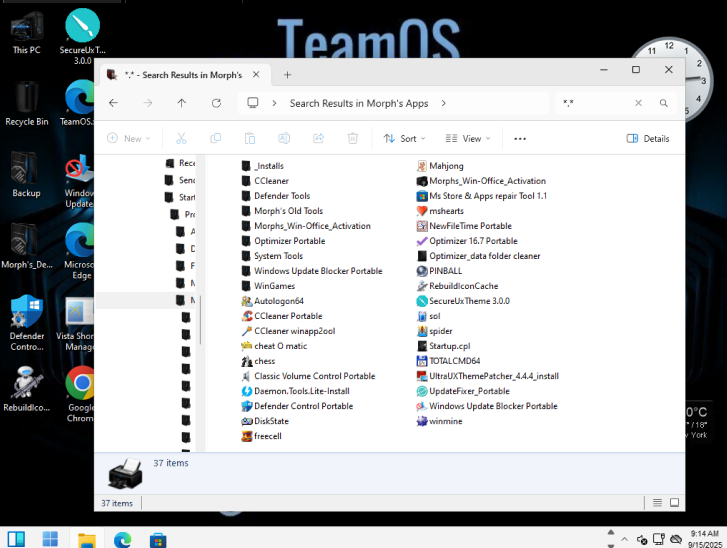Open the freecell item

261,436
